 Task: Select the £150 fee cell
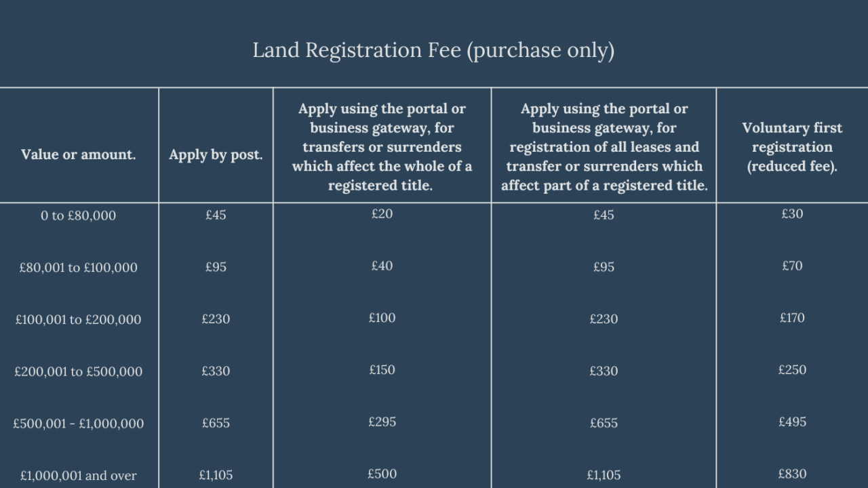tap(382, 370)
